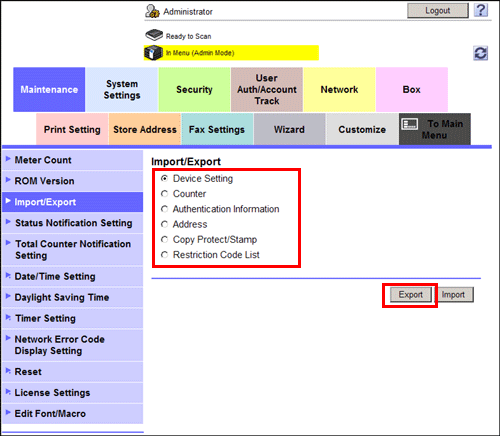
Task: Expand Date/Time Setting sidebar entry
Action: (x=72, y=277)
